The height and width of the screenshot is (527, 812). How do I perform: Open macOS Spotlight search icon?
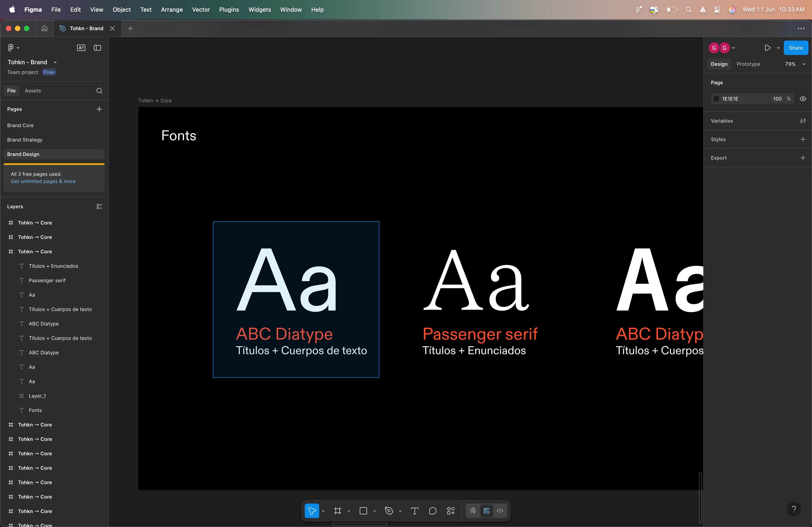coord(688,9)
